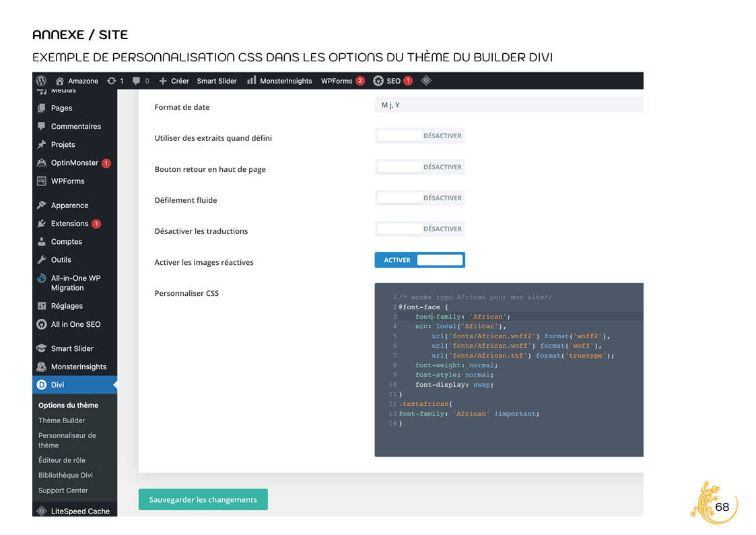
Task: Click the Divi D icon in sidebar
Action: (42, 385)
